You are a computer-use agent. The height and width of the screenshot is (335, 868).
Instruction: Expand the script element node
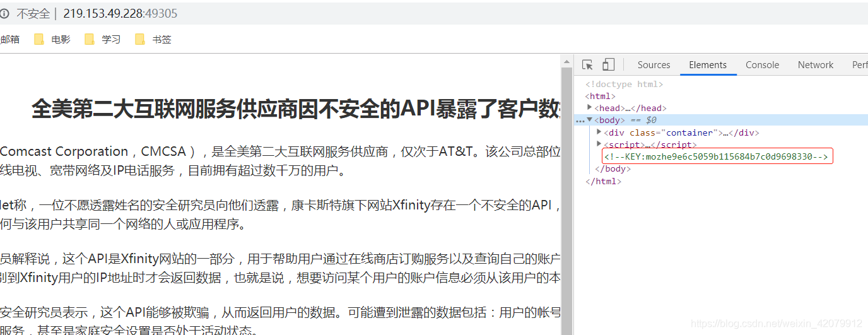599,144
